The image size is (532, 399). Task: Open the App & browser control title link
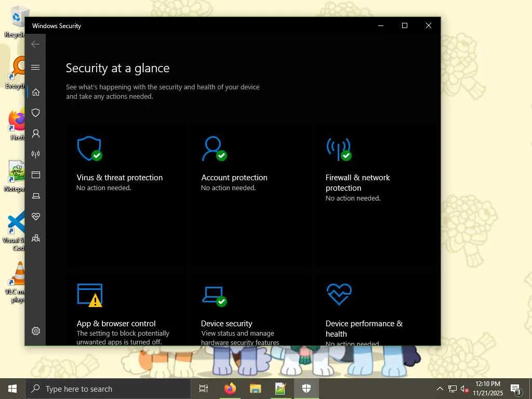pos(116,323)
